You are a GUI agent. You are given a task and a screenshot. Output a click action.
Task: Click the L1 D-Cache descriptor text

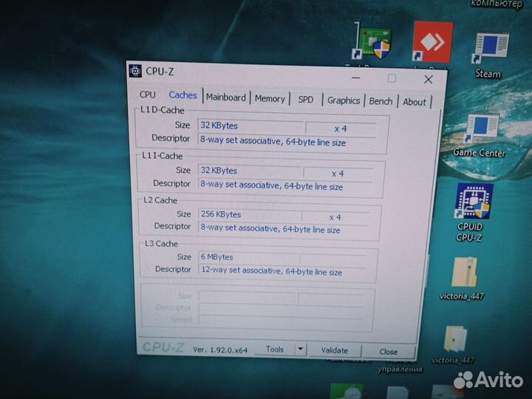tap(273, 141)
